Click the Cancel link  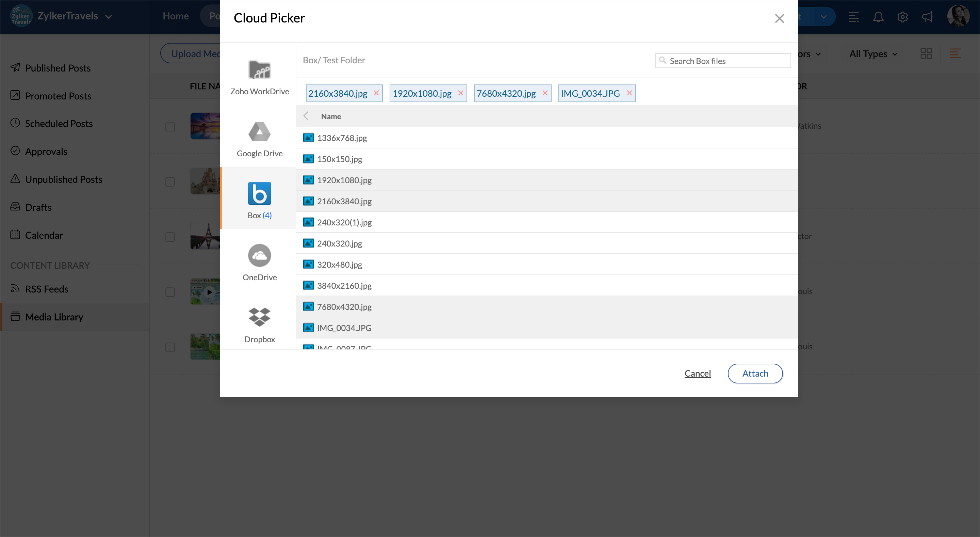pos(697,373)
